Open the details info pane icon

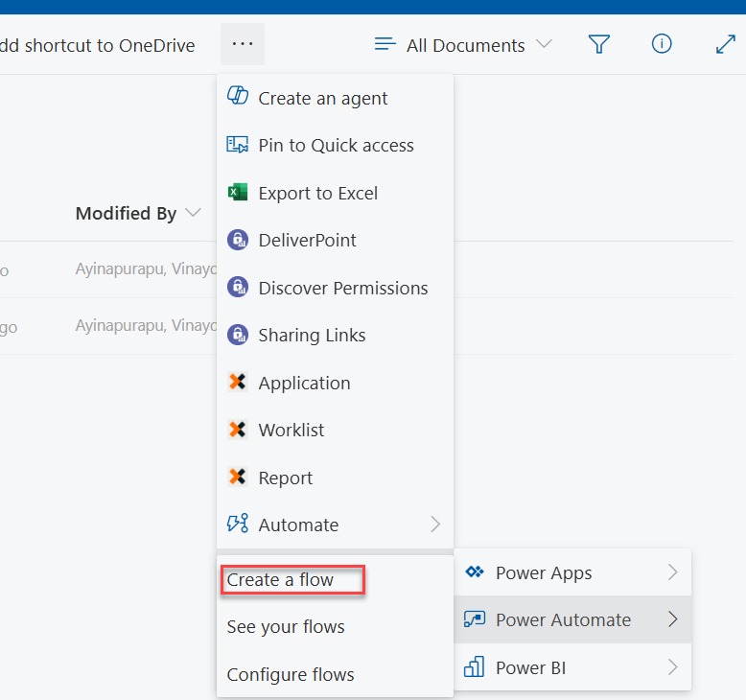[662, 44]
